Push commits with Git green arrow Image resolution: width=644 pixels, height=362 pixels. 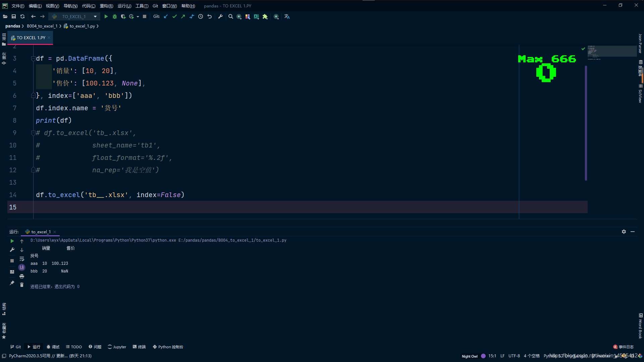click(x=183, y=16)
